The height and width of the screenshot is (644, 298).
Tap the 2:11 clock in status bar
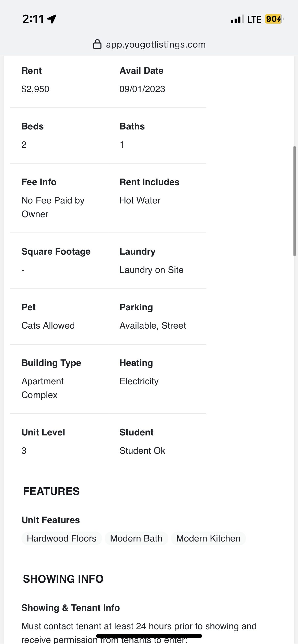tap(33, 19)
